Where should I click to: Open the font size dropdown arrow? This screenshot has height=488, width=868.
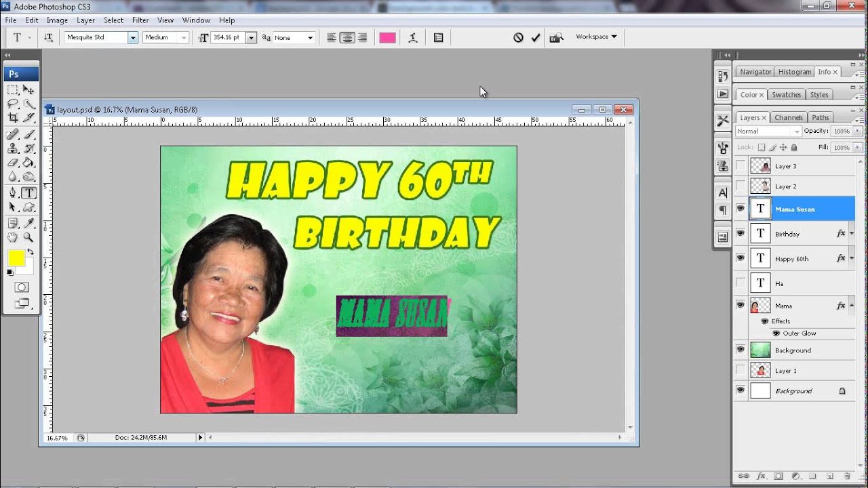(x=251, y=38)
